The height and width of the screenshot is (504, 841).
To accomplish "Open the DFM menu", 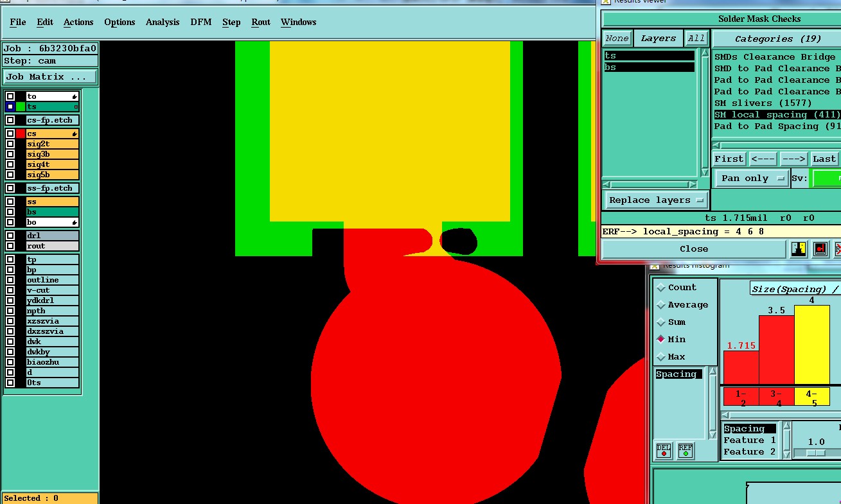I will click(x=201, y=22).
